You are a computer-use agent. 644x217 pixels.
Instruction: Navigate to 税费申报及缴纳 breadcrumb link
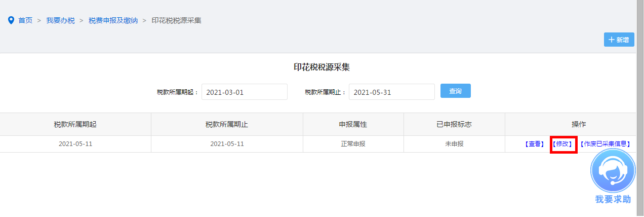click(113, 20)
